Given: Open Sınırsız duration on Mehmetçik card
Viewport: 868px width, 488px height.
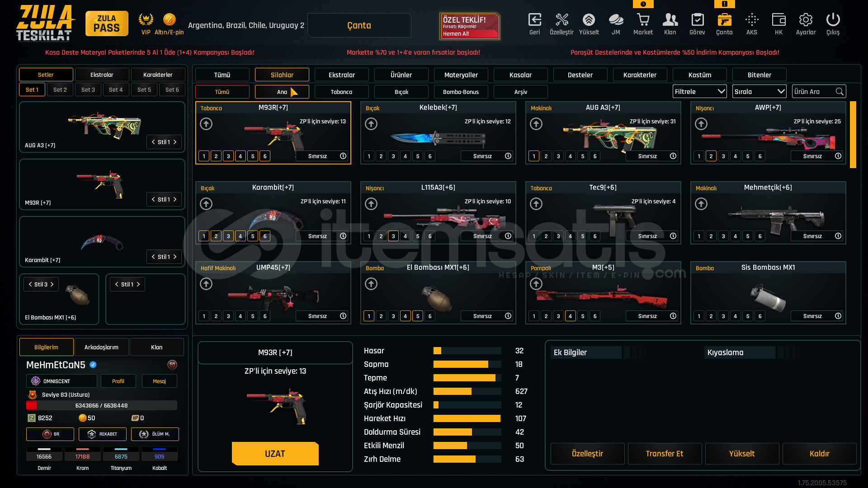Looking at the screenshot, I should [817, 236].
